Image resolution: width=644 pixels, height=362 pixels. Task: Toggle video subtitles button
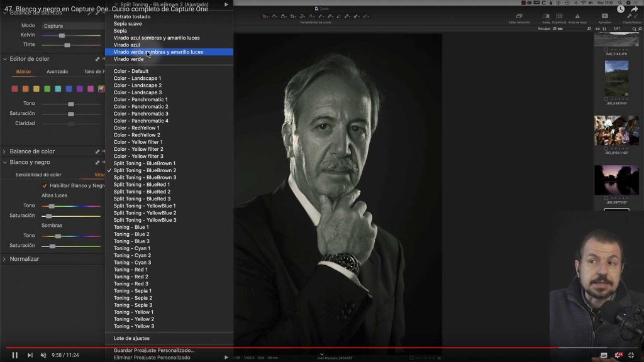click(x=604, y=355)
